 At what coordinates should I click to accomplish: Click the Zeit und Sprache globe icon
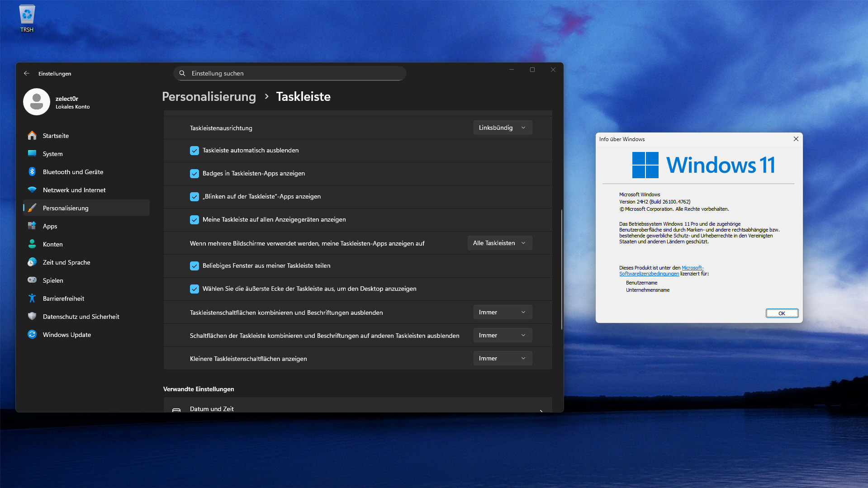[x=32, y=262]
